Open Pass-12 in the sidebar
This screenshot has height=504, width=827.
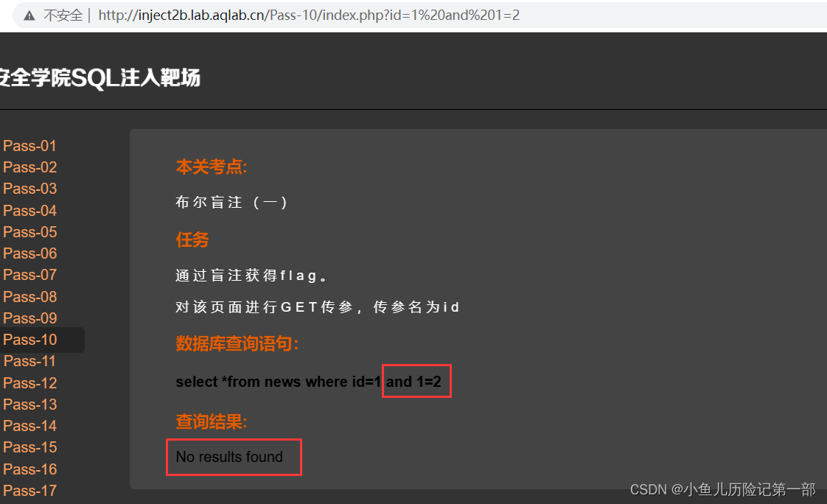pos(29,383)
